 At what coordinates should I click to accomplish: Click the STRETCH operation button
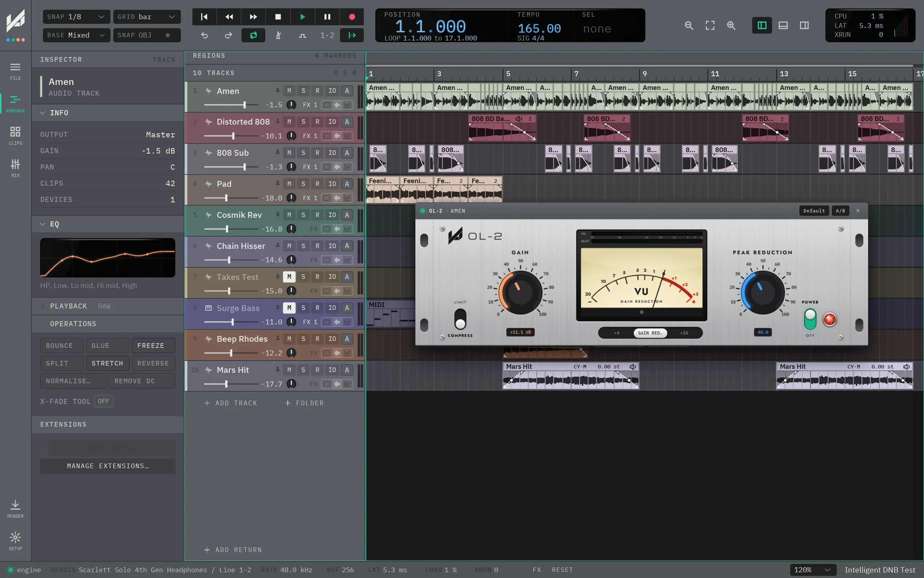tap(107, 363)
